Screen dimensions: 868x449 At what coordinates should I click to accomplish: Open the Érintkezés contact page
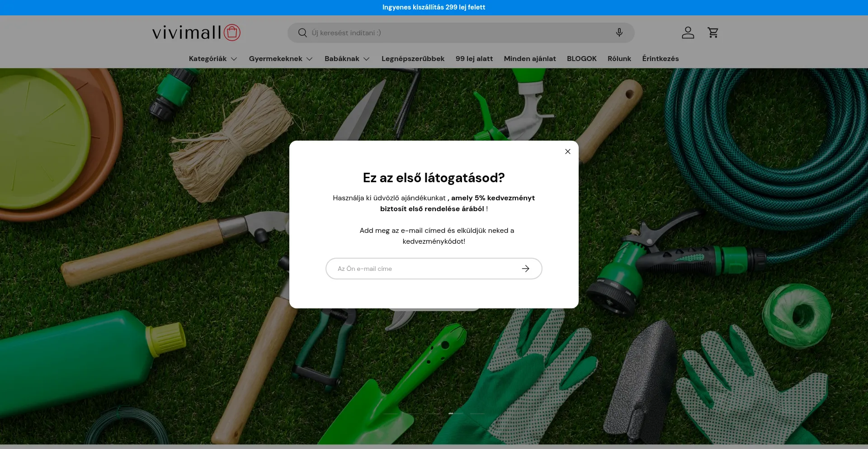point(660,59)
